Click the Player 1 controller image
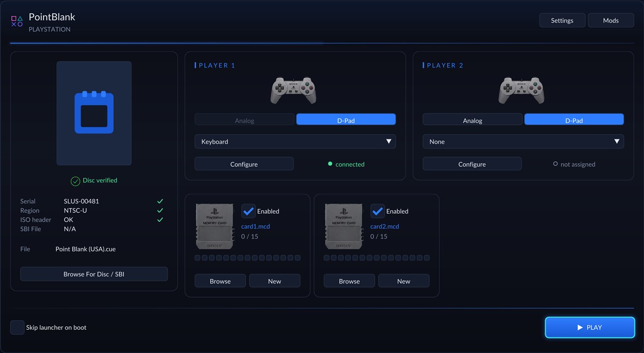Image resolution: width=644 pixels, height=353 pixels. [x=293, y=90]
